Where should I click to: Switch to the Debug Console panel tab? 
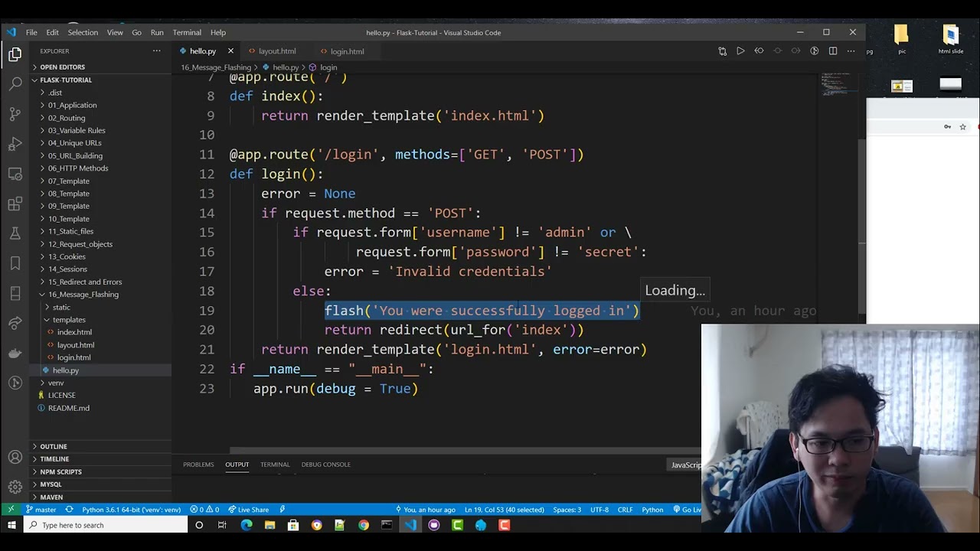pyautogui.click(x=325, y=465)
